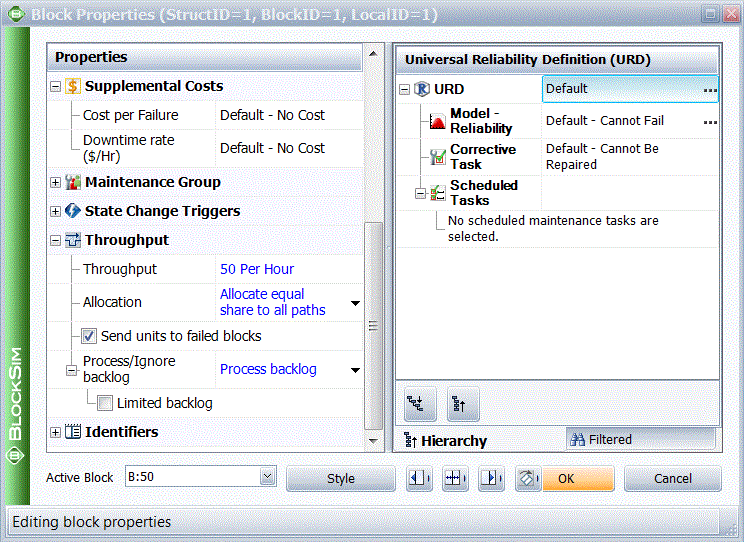Click the Style button
The image size is (744, 542).
point(341,479)
